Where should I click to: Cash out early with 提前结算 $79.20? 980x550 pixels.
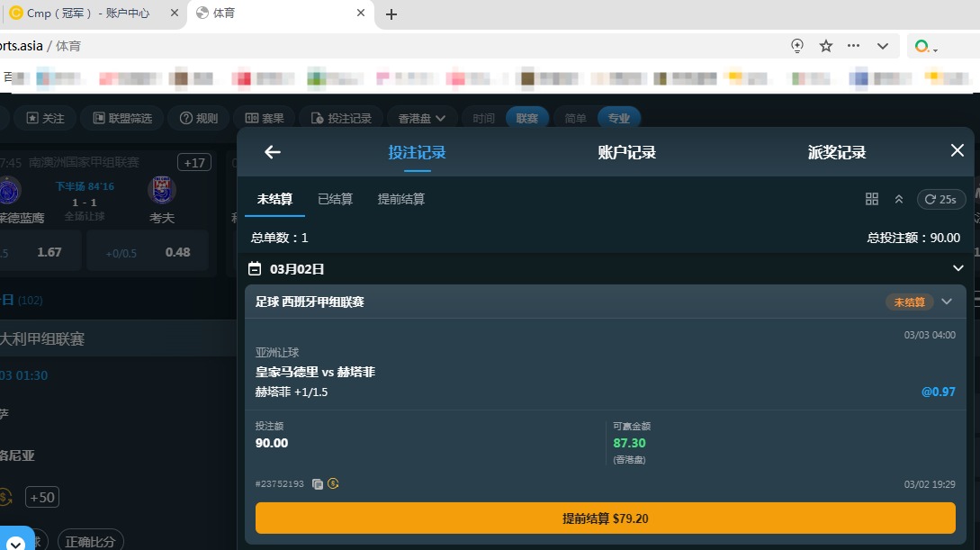[x=609, y=518]
